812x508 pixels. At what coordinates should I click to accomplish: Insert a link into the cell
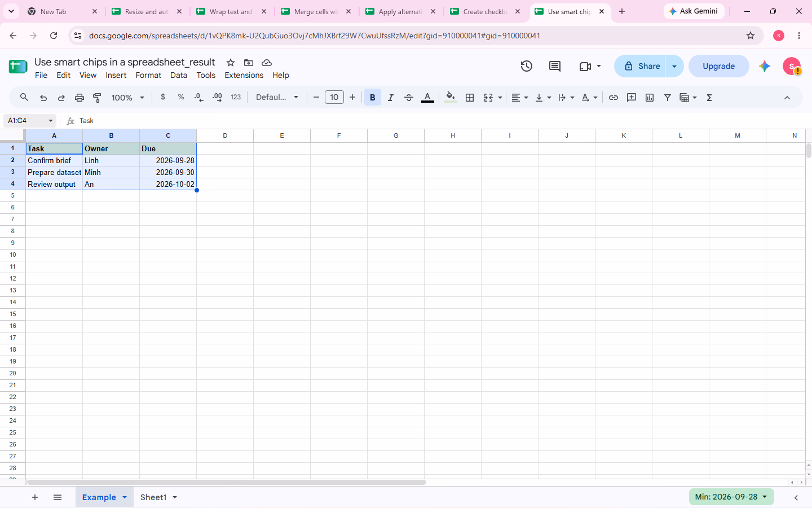pyautogui.click(x=614, y=98)
